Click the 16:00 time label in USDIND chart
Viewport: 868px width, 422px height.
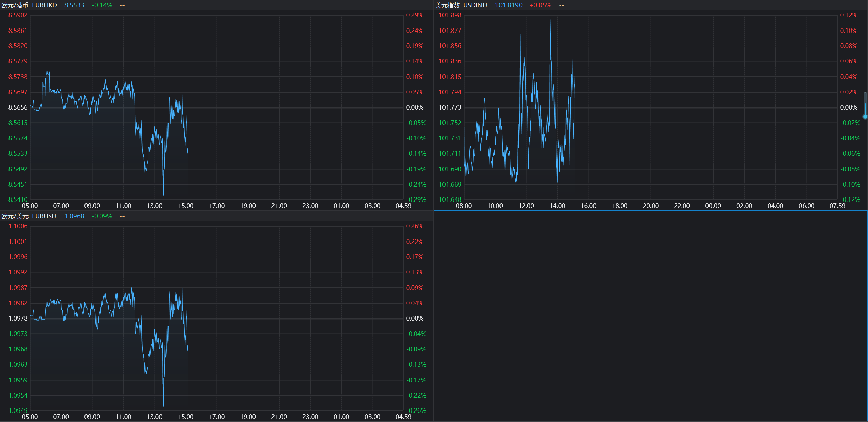tap(588, 206)
